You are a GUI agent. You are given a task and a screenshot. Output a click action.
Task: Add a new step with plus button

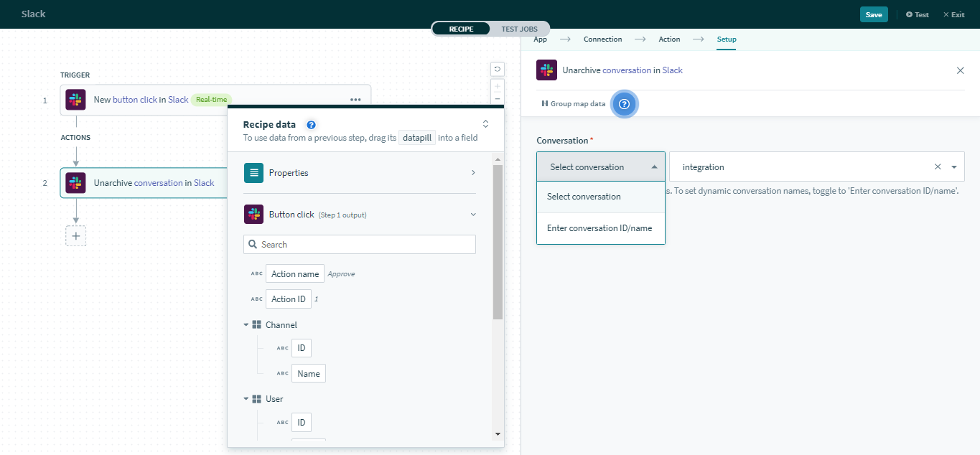(x=75, y=236)
